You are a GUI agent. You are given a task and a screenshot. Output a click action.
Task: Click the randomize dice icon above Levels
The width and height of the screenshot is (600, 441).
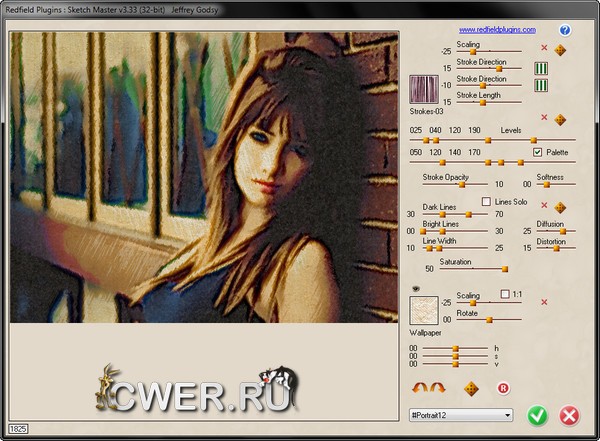560,119
